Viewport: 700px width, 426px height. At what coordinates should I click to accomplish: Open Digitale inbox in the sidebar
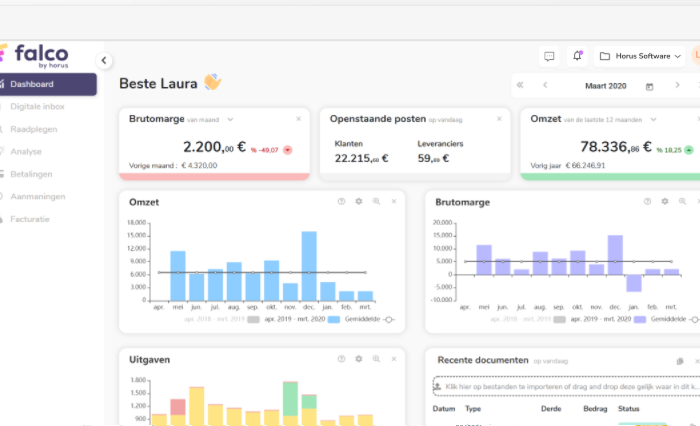point(38,106)
